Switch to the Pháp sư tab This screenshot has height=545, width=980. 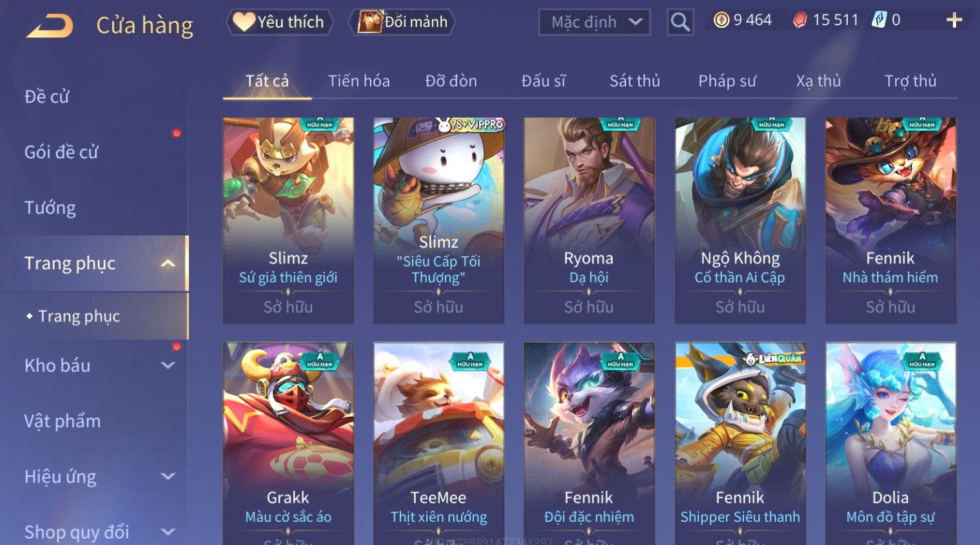click(727, 81)
